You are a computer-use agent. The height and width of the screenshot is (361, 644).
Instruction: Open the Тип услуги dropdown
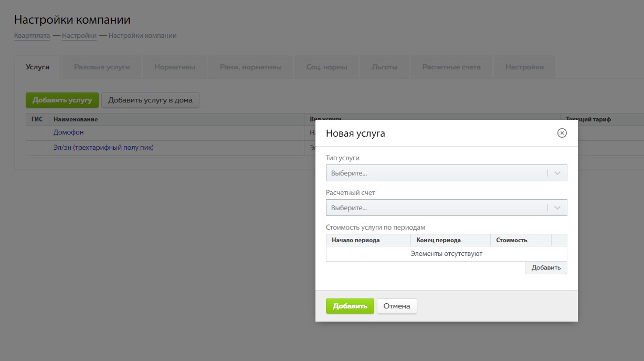pos(446,173)
